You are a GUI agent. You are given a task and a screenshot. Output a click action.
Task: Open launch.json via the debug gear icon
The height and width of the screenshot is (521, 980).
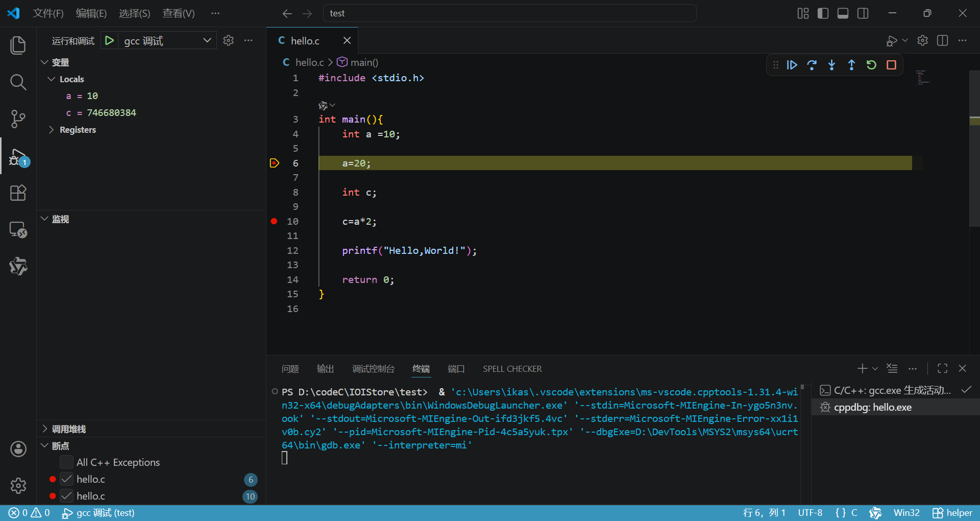(228, 40)
